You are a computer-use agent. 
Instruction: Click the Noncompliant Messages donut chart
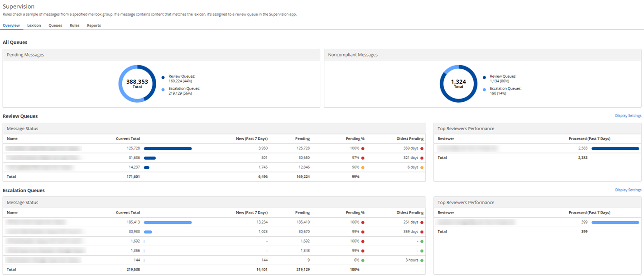click(x=458, y=83)
